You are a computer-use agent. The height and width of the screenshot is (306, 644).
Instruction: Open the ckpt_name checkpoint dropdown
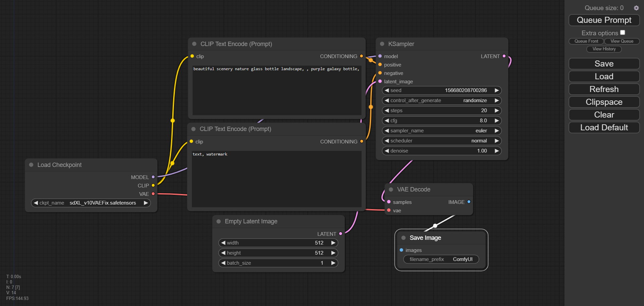pyautogui.click(x=91, y=203)
